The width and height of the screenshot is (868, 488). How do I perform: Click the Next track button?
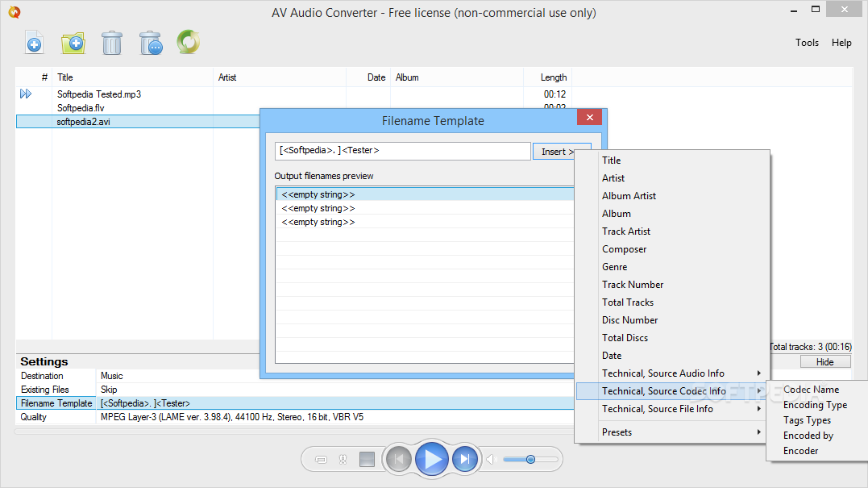(465, 459)
